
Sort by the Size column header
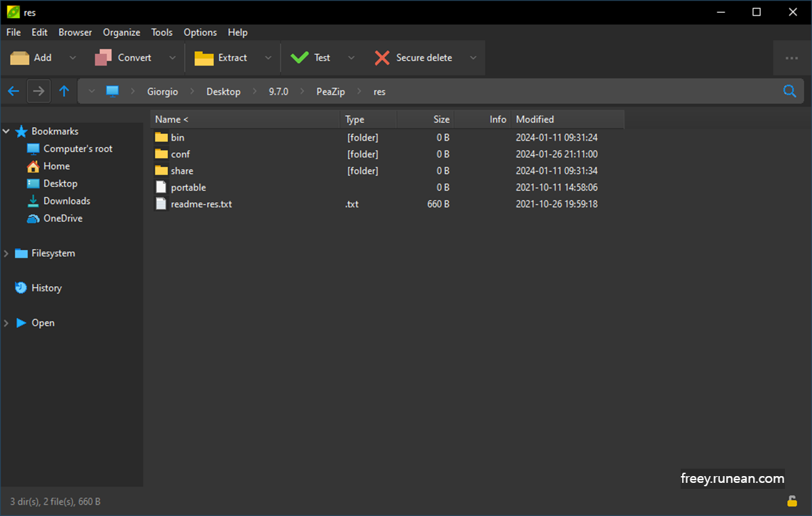tap(425, 119)
